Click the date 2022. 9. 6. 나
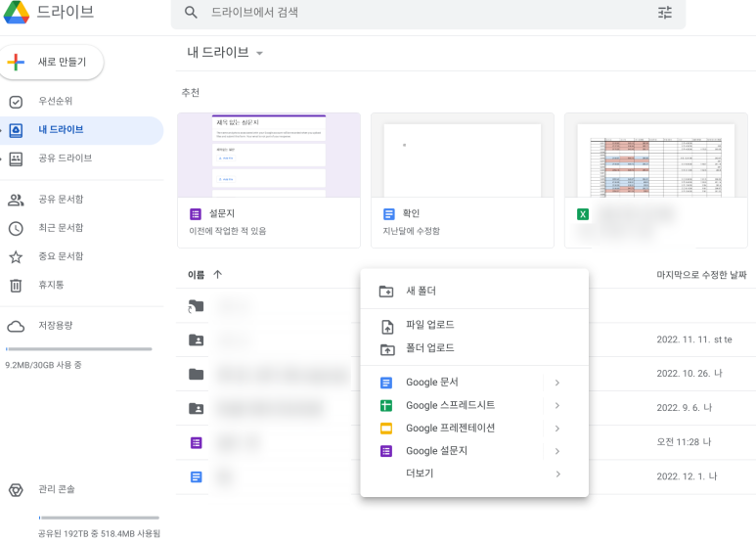The height and width of the screenshot is (543, 756). tap(685, 408)
